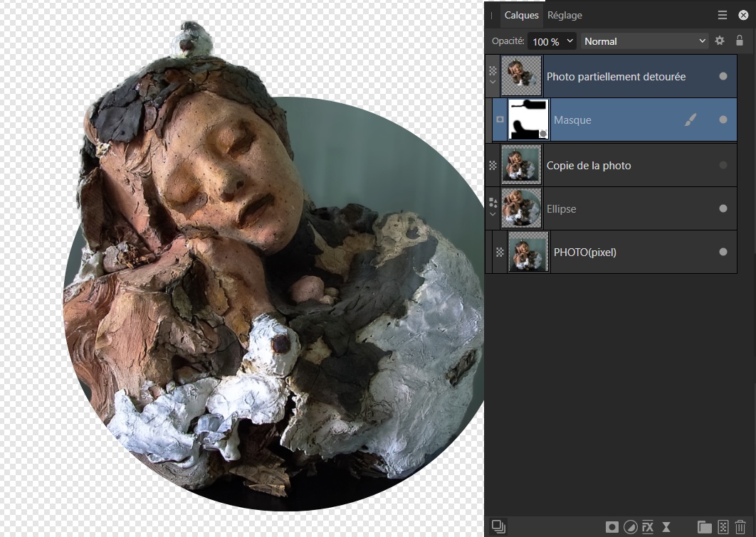
Task: Close the Calques panel
Action: tap(743, 16)
